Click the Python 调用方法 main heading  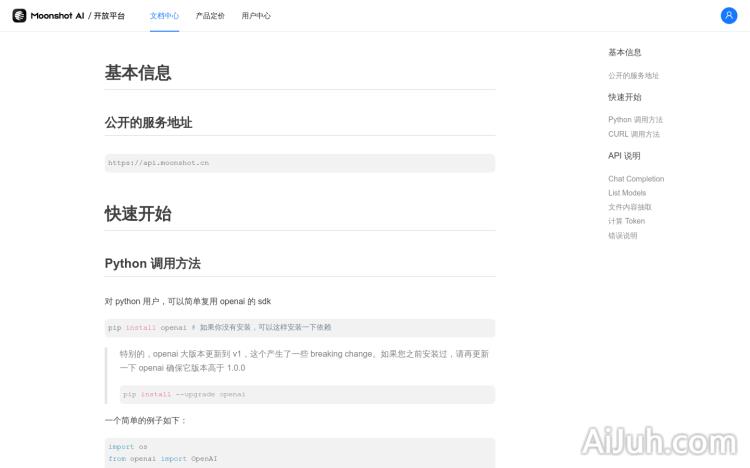coord(153,264)
